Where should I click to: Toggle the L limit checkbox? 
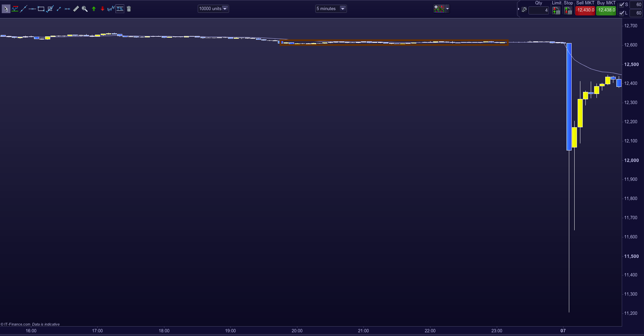point(622,13)
